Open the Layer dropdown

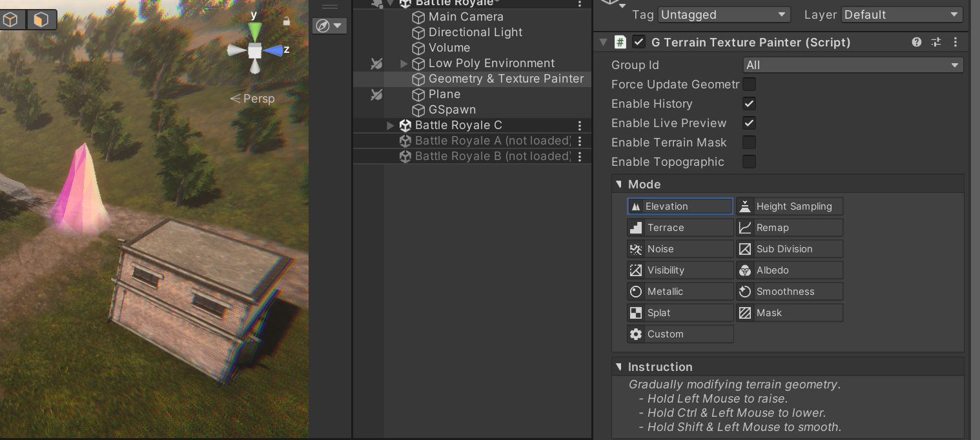click(x=903, y=14)
